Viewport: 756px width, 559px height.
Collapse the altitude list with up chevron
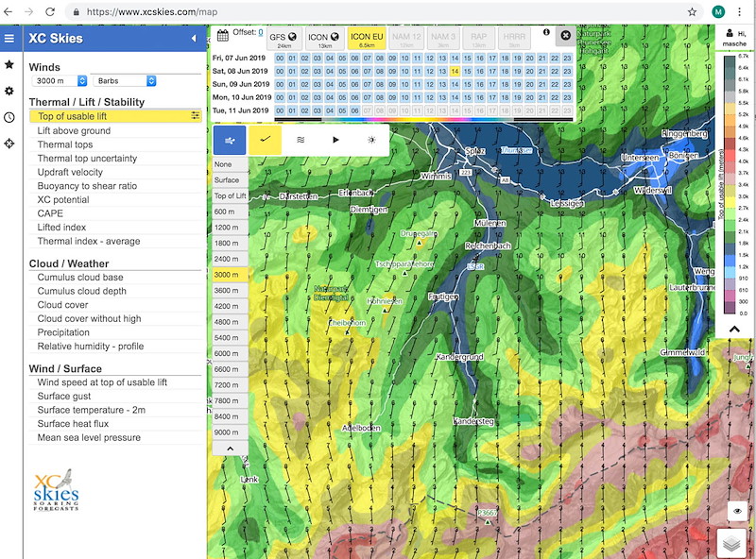tap(230, 449)
